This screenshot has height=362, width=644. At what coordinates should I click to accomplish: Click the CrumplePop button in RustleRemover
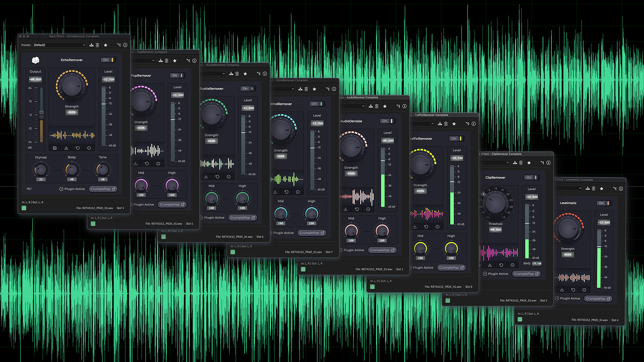(243, 218)
